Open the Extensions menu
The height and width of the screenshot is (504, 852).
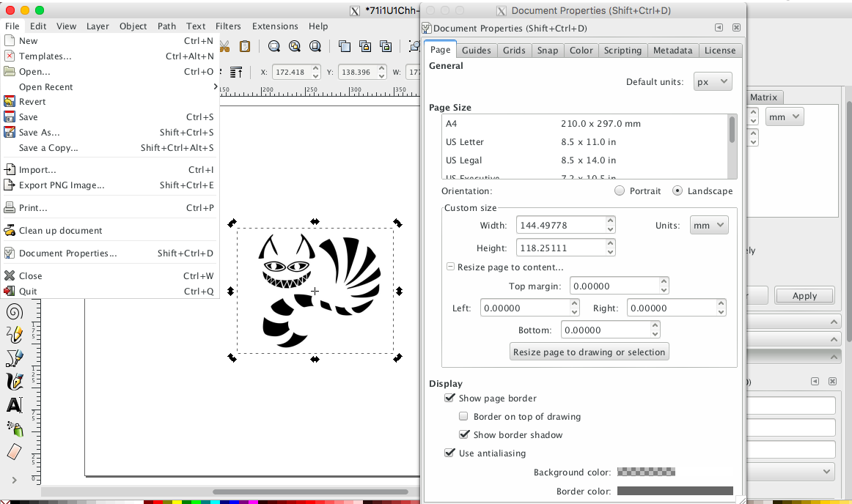pos(275,26)
